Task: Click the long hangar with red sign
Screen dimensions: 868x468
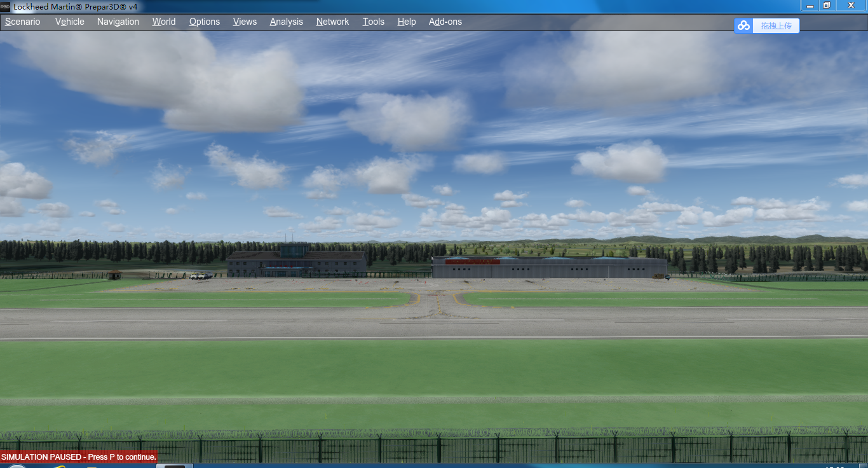Action: pos(549,268)
